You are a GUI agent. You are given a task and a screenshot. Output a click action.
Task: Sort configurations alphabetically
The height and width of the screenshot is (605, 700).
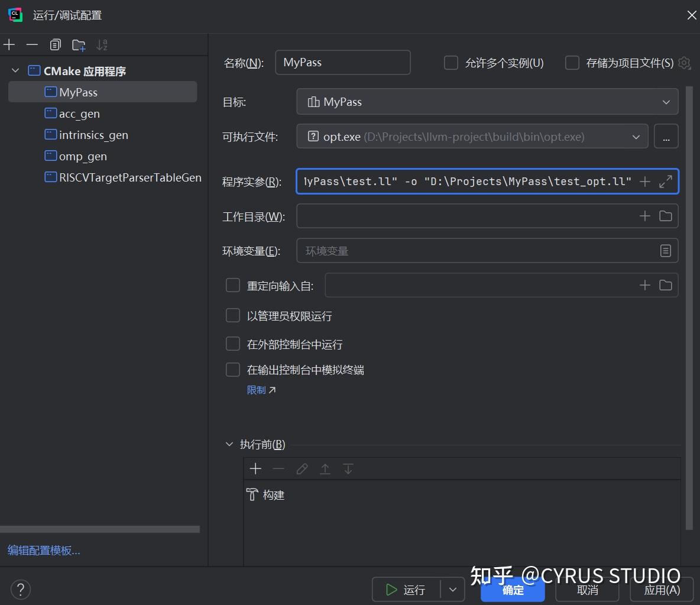(x=102, y=44)
